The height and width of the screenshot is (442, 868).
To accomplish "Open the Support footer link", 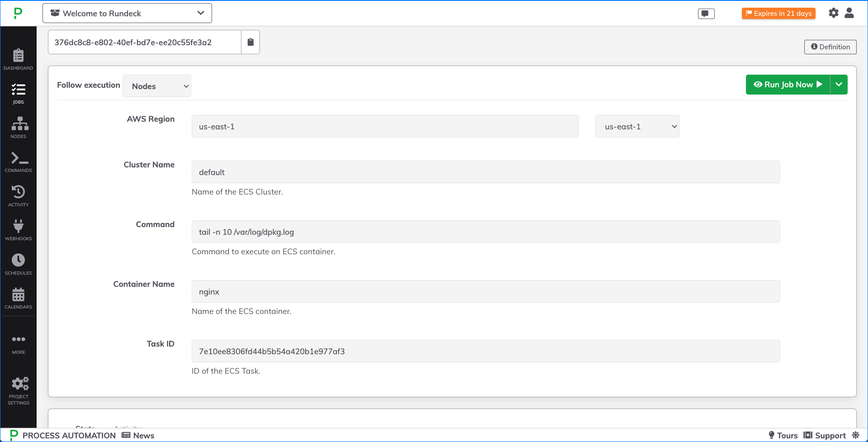I will (825, 435).
